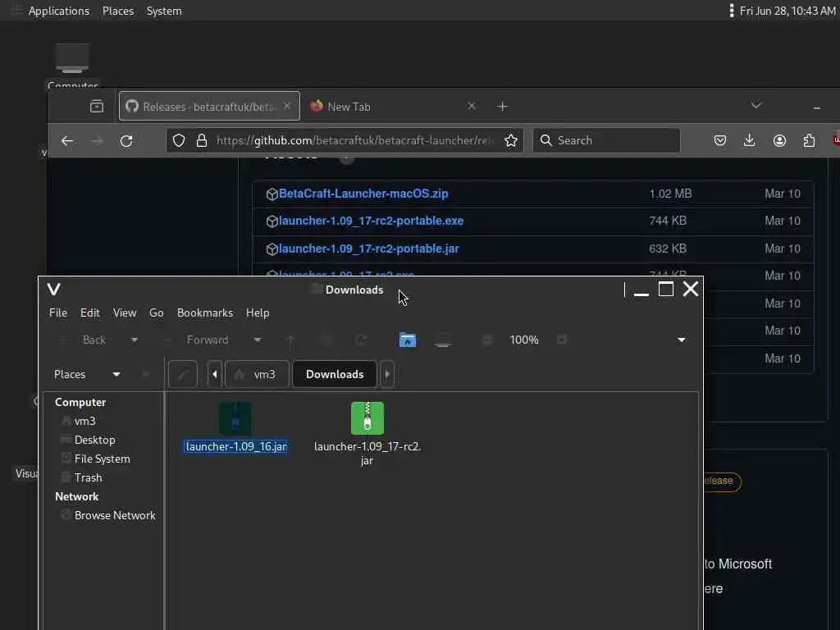Click the zoom out icon beside 100%
Screen dimensions: 840x630
coord(487,340)
